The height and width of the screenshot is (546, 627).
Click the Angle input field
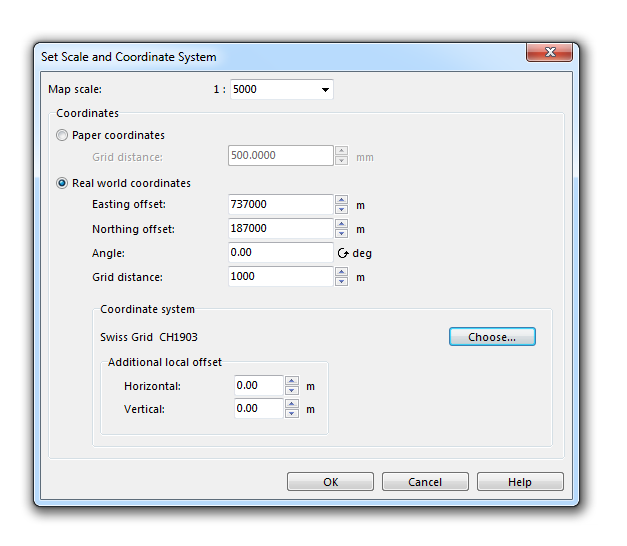pyautogui.click(x=281, y=252)
